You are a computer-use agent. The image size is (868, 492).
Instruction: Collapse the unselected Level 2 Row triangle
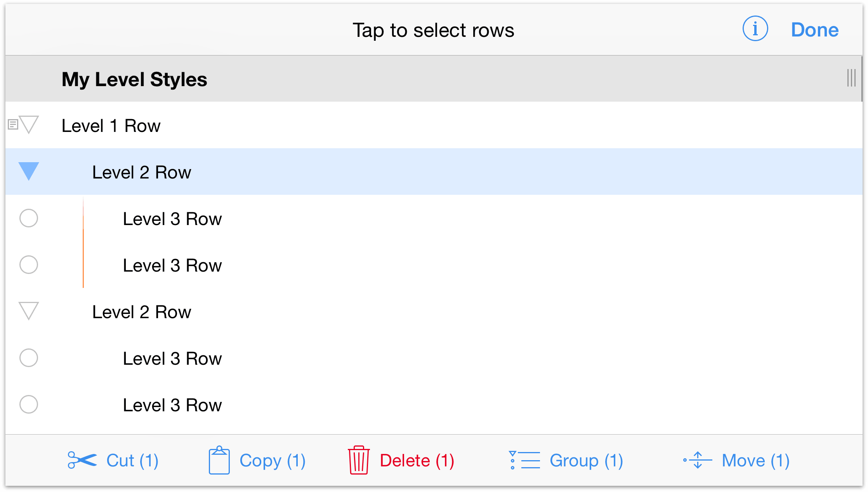tap(29, 311)
